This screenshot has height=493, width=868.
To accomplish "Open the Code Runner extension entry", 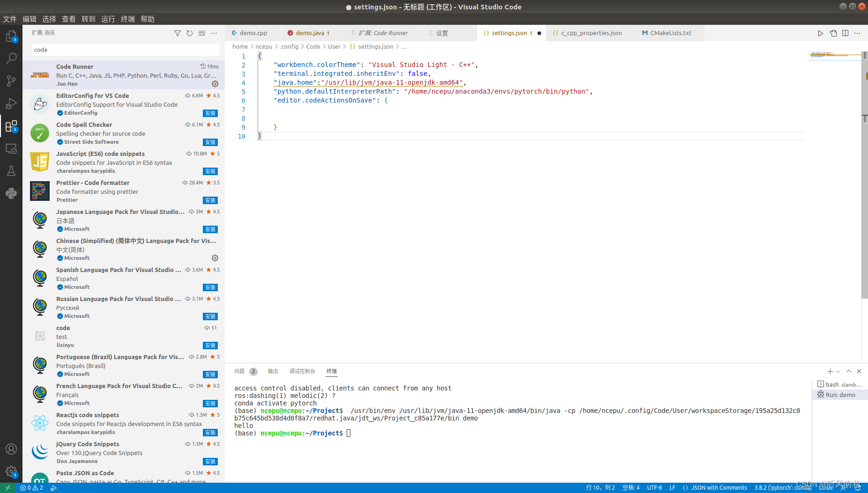I will pos(124,75).
